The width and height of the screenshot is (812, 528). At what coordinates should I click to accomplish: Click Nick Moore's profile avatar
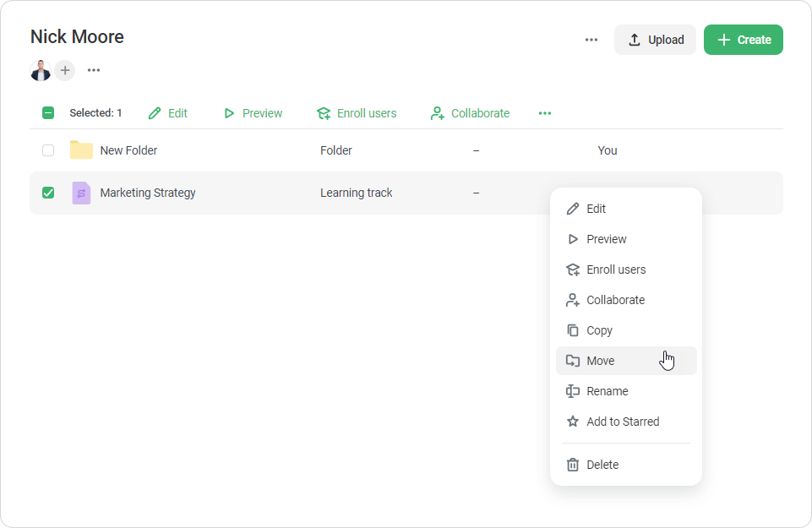[41, 70]
